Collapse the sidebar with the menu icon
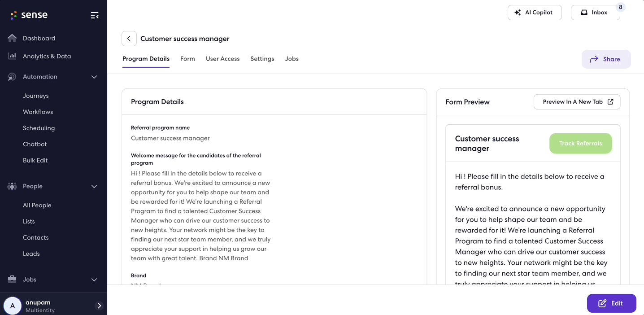This screenshot has width=644, height=315. [95, 15]
